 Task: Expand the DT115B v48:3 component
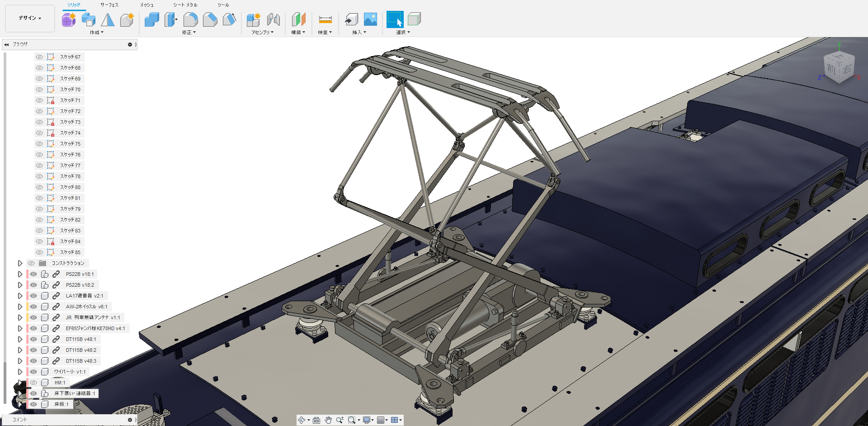(20, 361)
